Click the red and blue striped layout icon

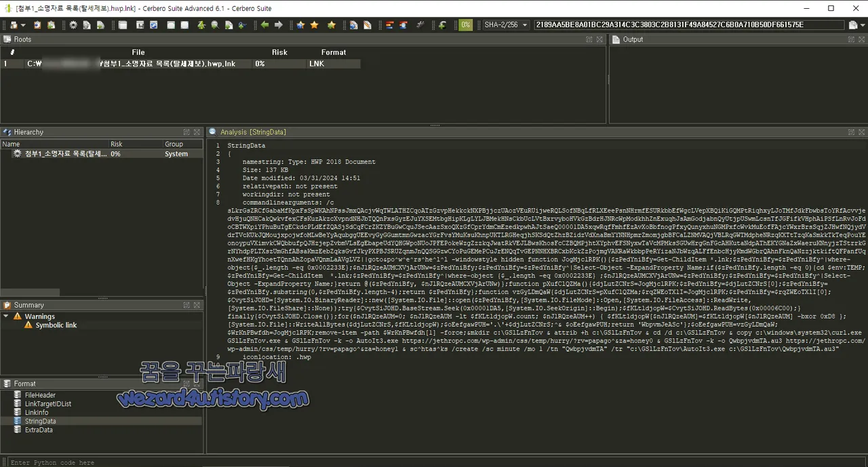(389, 25)
